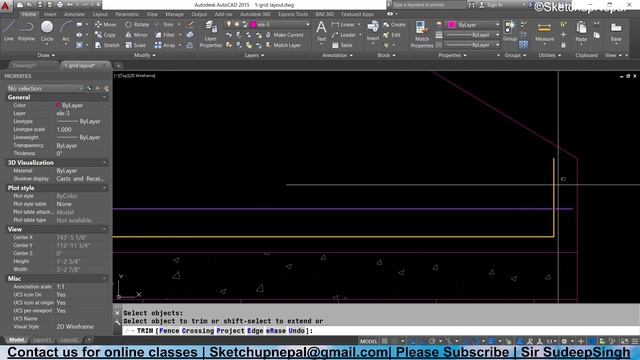This screenshot has width=640, height=360.
Task: Open the Insert ribbon tab
Action: tap(50, 14)
